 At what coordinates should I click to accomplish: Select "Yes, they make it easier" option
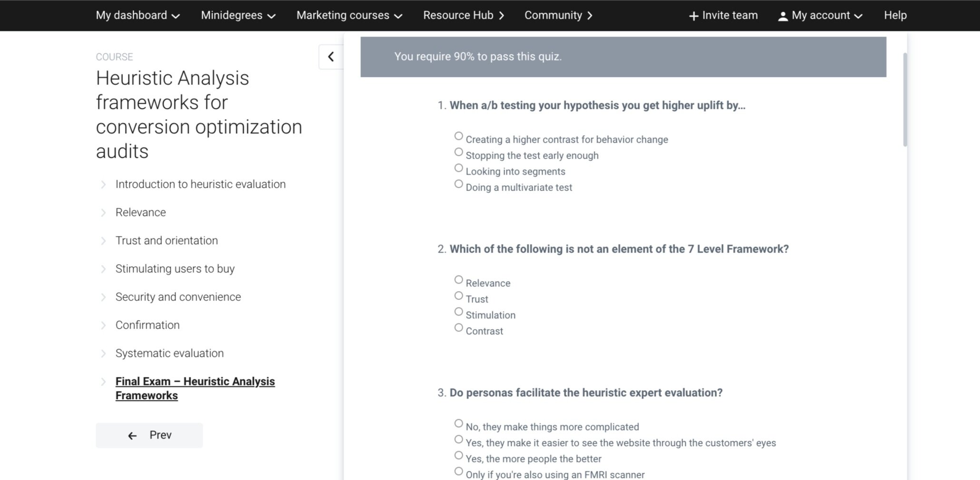(458, 440)
